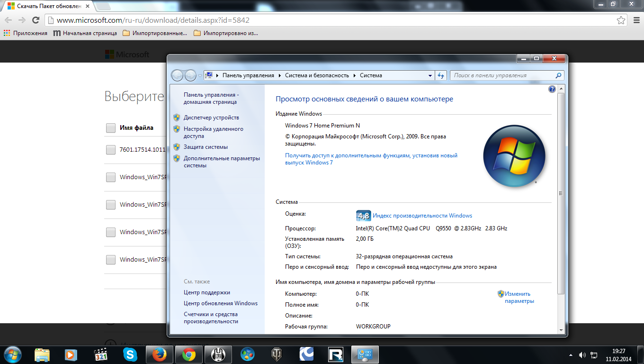Click the System window vertical scrollbar
Screen dimensions: 644x364
561,193
